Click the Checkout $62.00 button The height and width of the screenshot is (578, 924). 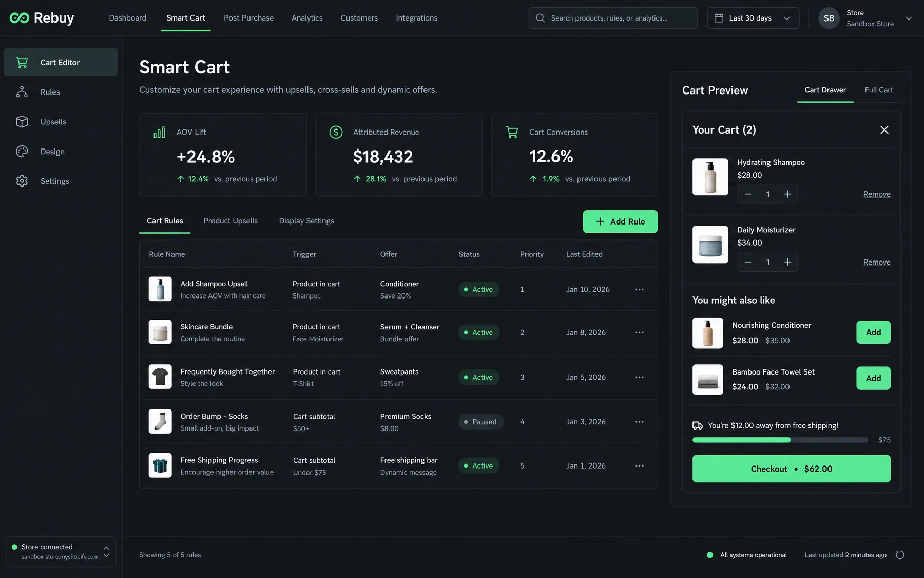tap(791, 469)
